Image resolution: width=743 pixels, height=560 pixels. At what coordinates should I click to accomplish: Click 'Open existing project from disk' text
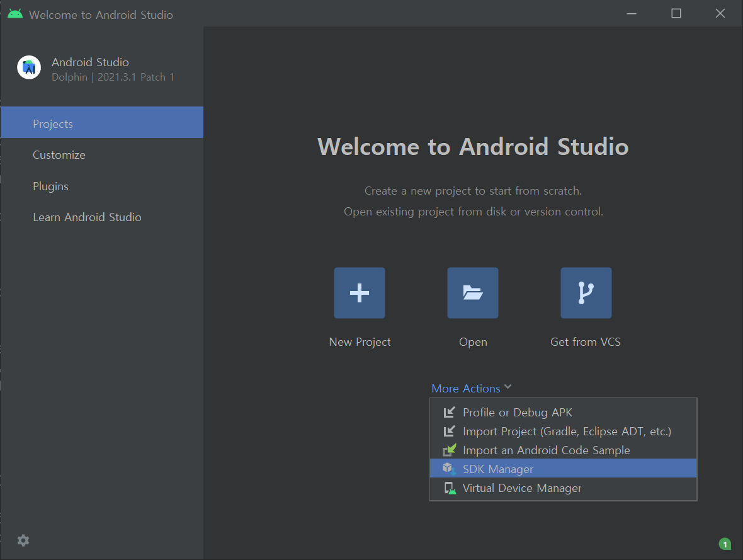[x=474, y=212]
